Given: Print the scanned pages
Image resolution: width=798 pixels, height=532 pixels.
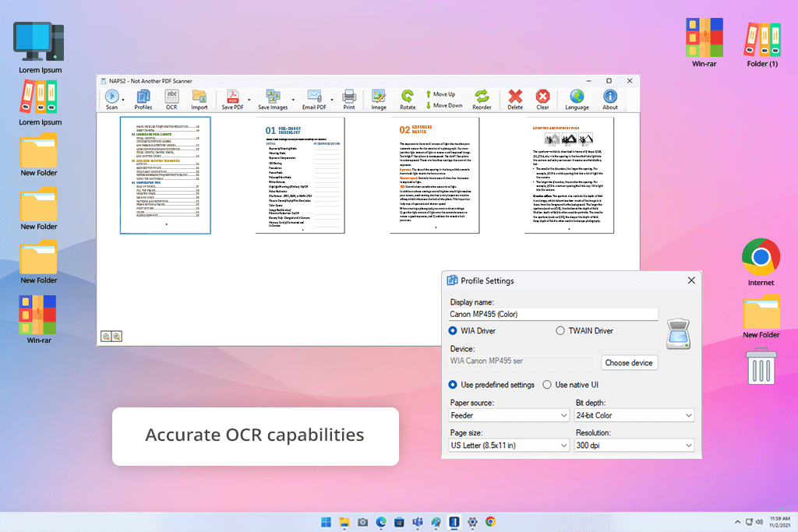Looking at the screenshot, I should coord(348,99).
